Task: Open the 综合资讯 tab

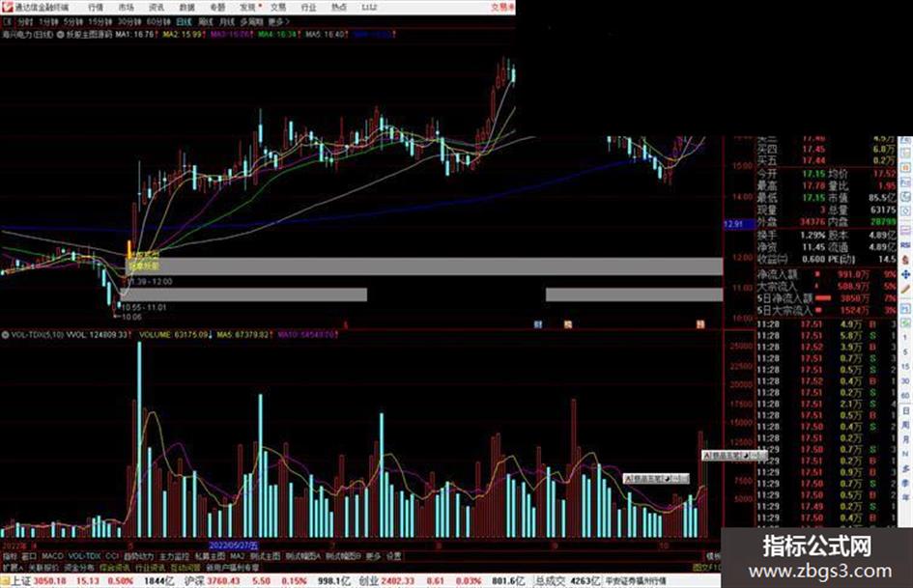Action: click(x=115, y=567)
